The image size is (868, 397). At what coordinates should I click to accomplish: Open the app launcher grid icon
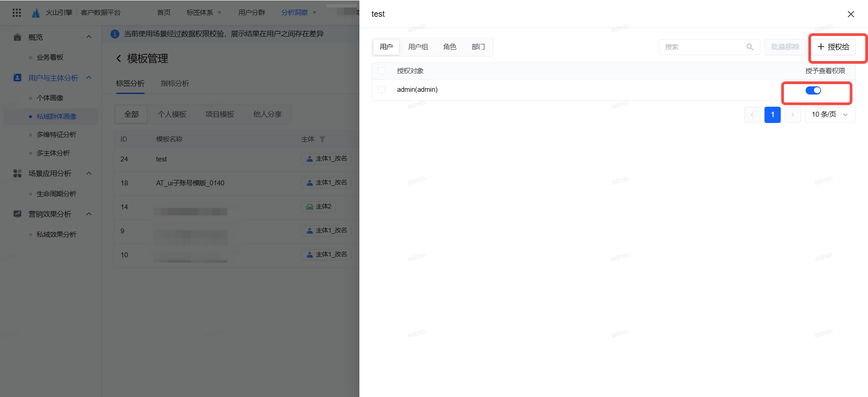point(17,13)
